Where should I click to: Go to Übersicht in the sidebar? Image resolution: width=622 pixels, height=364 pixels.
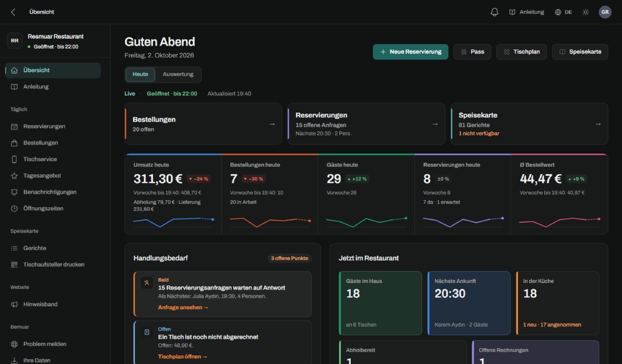click(x=53, y=70)
